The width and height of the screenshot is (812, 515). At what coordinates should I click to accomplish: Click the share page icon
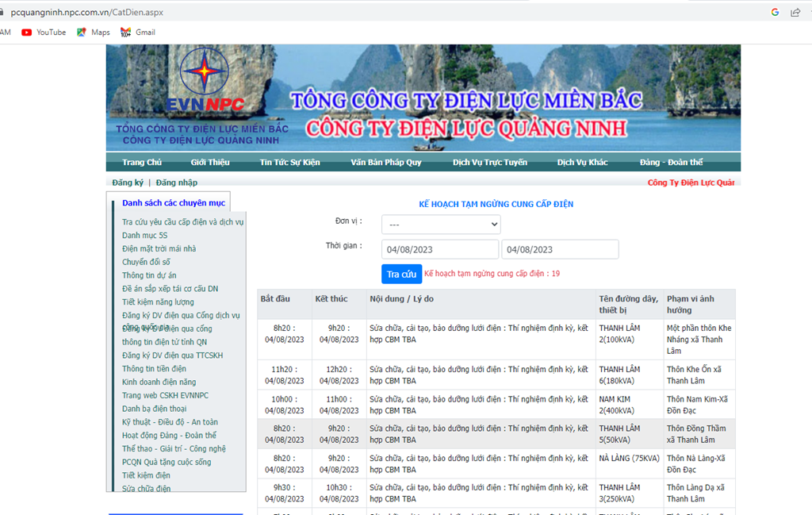795,12
